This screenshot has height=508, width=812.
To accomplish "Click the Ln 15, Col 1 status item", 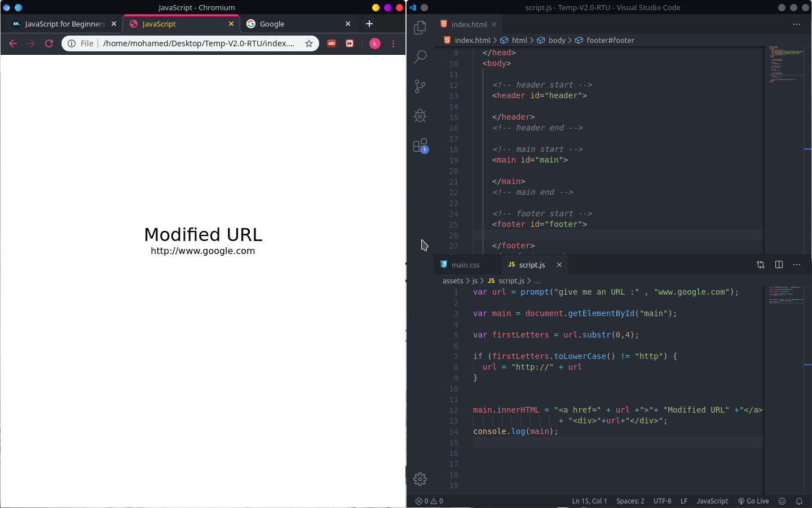I will pos(589,501).
